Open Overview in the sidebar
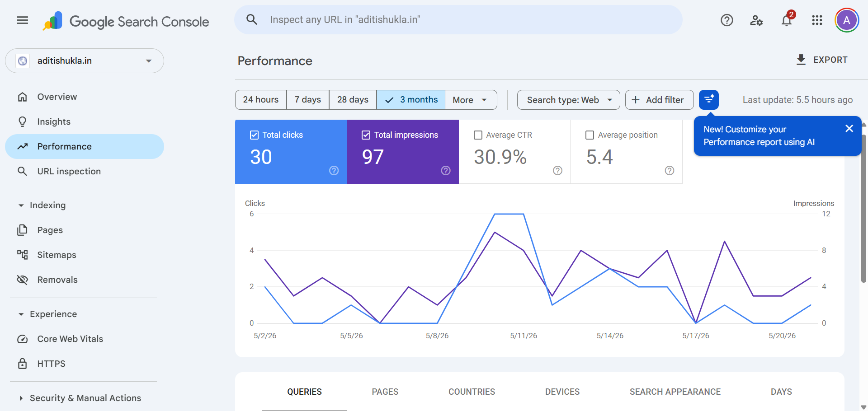 [x=85, y=97]
